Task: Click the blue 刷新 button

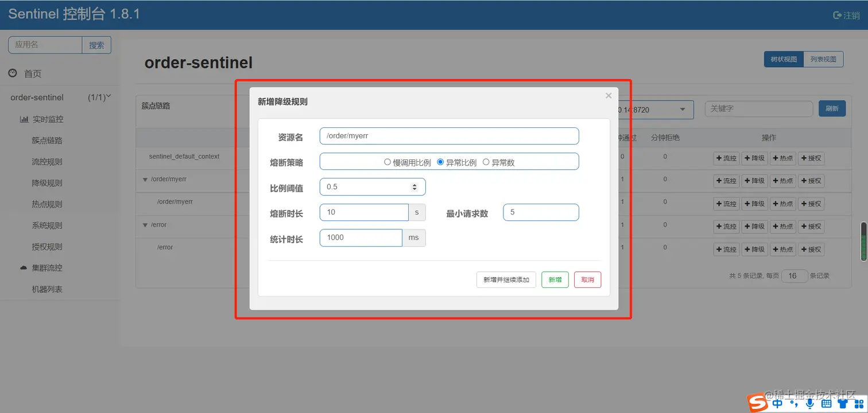Action: [832, 108]
